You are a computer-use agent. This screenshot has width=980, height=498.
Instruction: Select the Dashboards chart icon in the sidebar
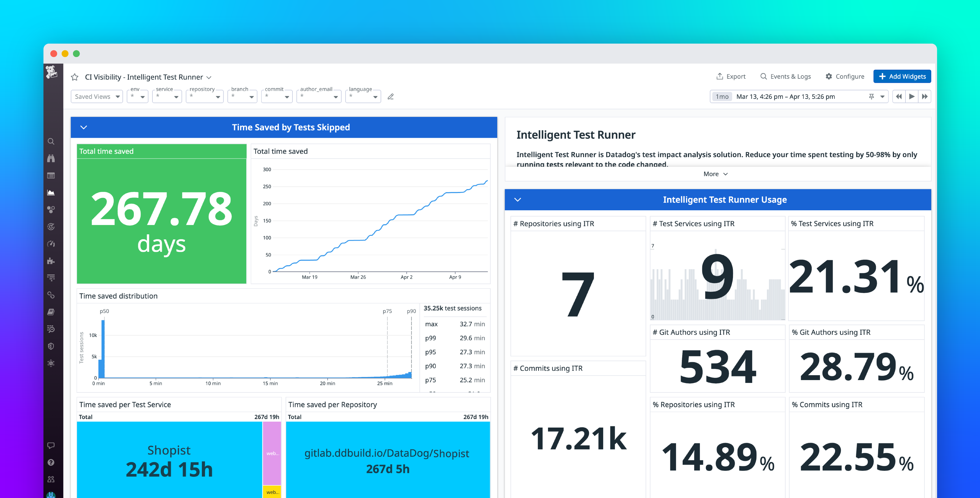[x=51, y=192]
